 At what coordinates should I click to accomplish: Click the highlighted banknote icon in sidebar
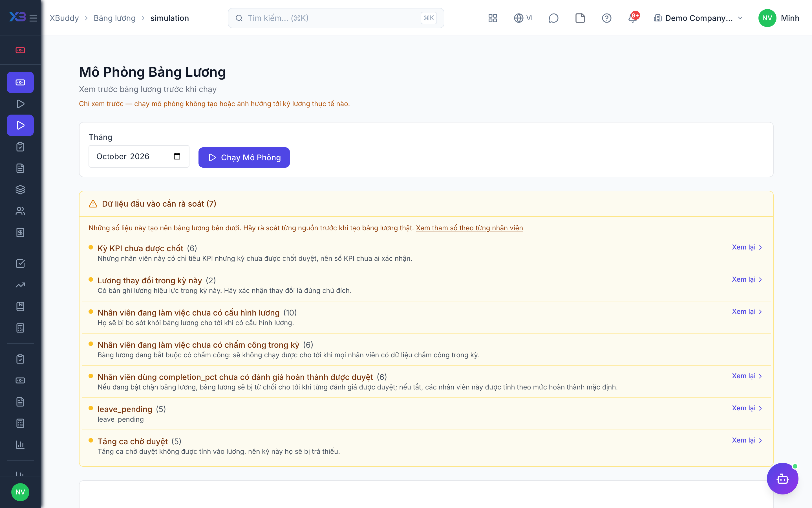pos(20,82)
